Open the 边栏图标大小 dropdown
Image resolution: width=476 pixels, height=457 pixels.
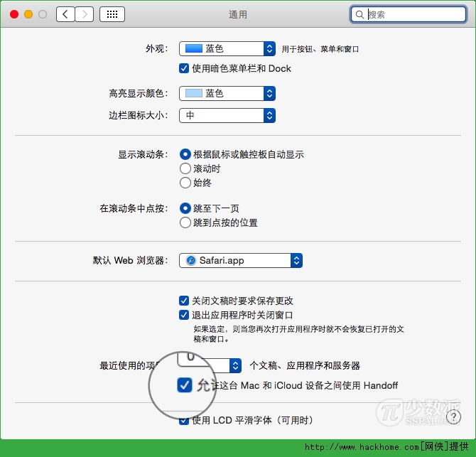point(227,115)
